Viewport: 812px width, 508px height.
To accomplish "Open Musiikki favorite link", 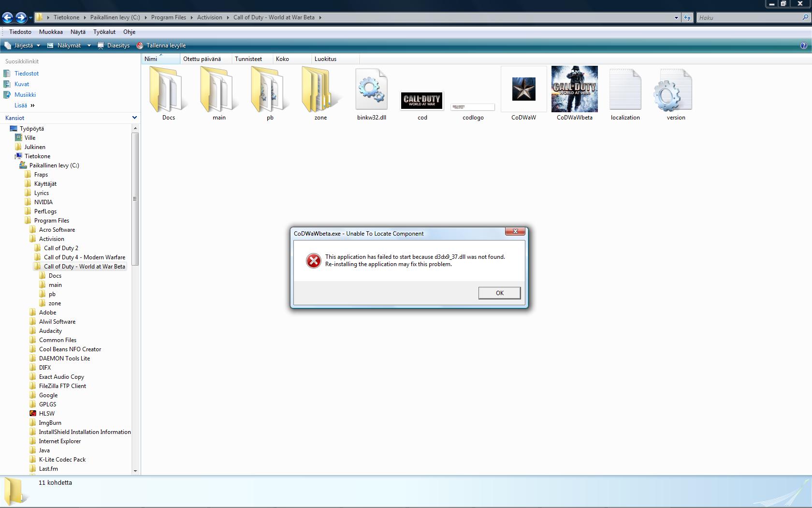I will [x=25, y=95].
